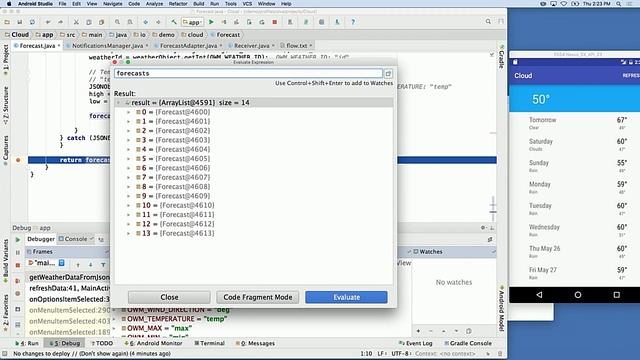Screen dimensions: 640x360
Task: Click expand expression field icon in Evaluate dialog
Action: coord(388,73)
